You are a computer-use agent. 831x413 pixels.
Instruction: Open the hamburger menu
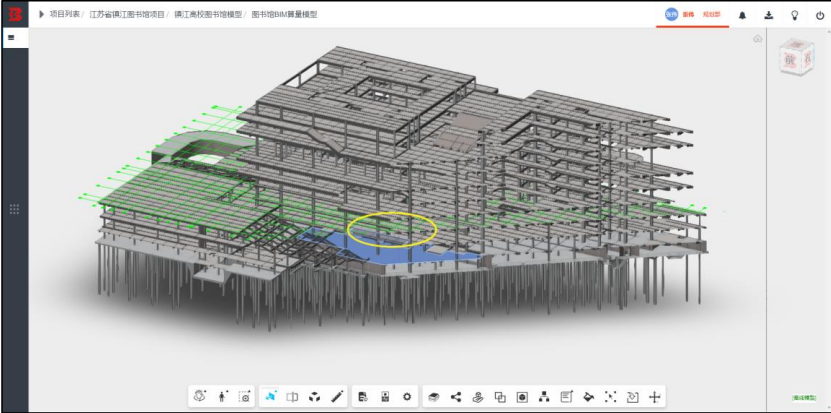(11, 38)
